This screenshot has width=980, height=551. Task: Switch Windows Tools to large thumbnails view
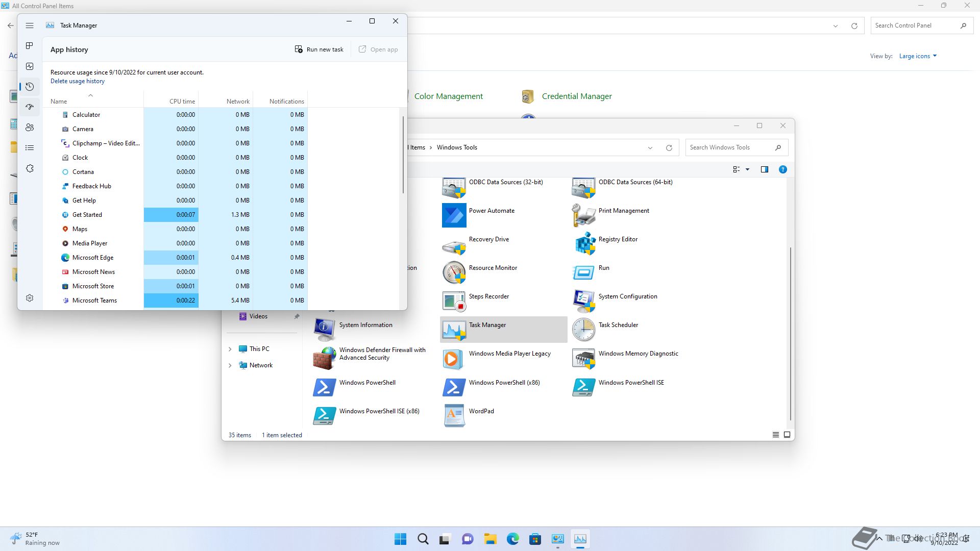[787, 435]
